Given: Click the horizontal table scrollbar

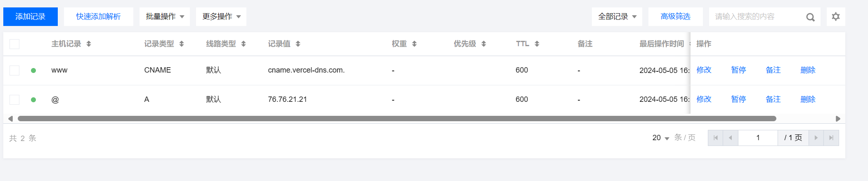Looking at the screenshot, I should click(397, 119).
